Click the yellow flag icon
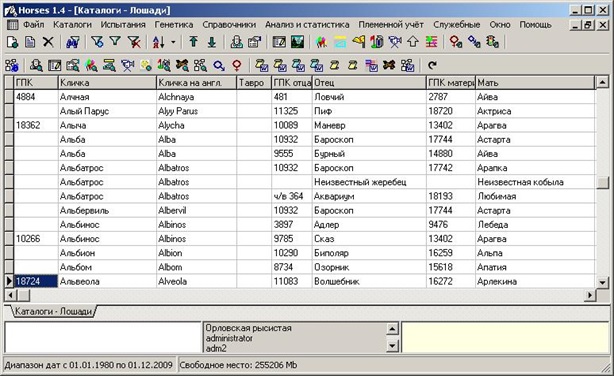The height and width of the screenshot is (376, 614). [x=358, y=42]
